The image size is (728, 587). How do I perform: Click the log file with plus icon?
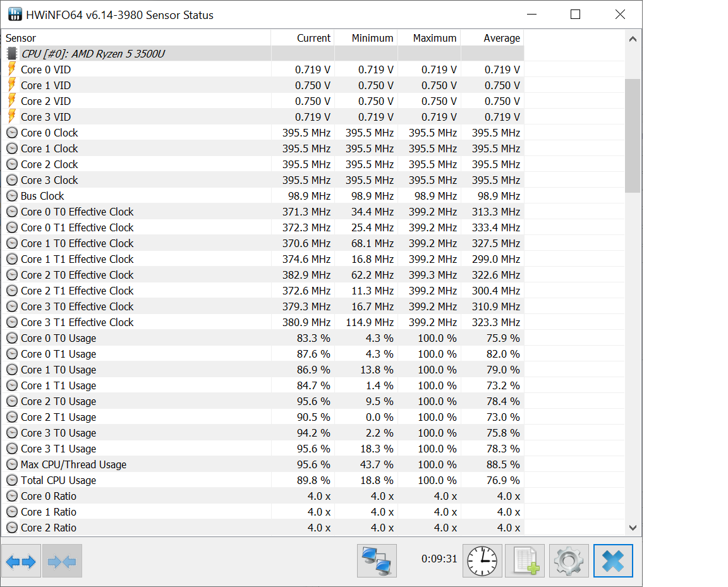pyautogui.click(x=526, y=561)
